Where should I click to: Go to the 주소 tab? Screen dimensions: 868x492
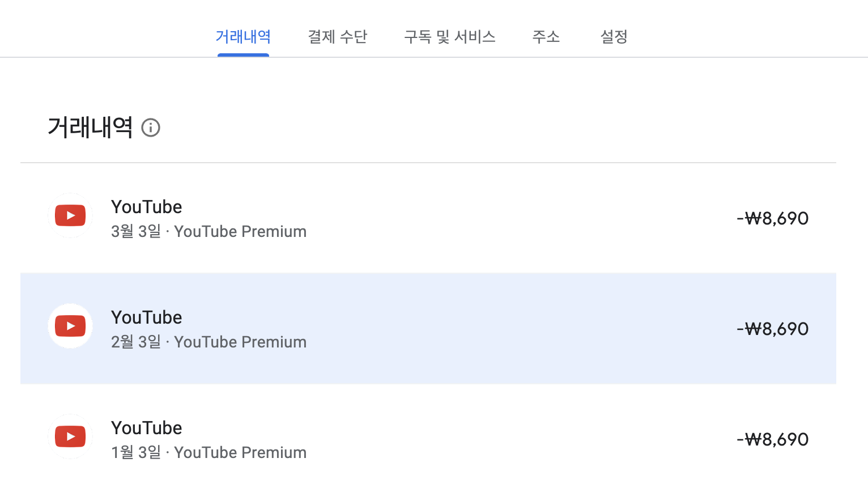pyautogui.click(x=546, y=37)
